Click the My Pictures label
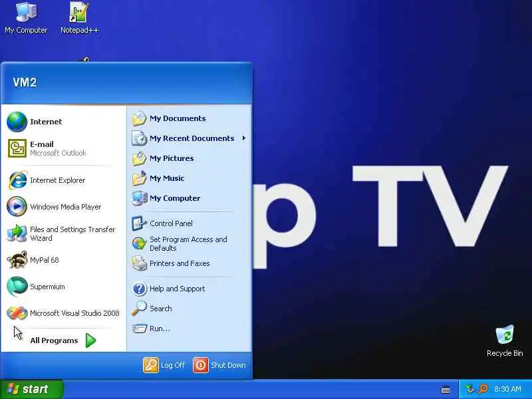 pyautogui.click(x=172, y=158)
